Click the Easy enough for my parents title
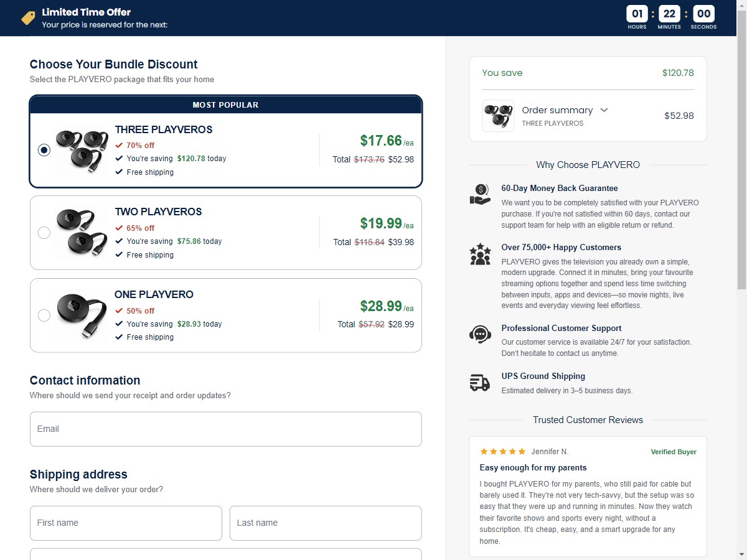Image resolution: width=747 pixels, height=560 pixels. coord(533,467)
